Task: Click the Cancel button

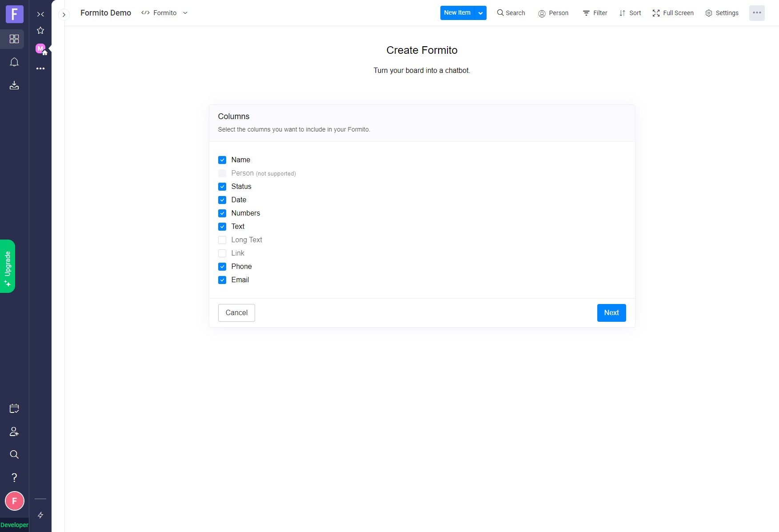Action: tap(236, 313)
